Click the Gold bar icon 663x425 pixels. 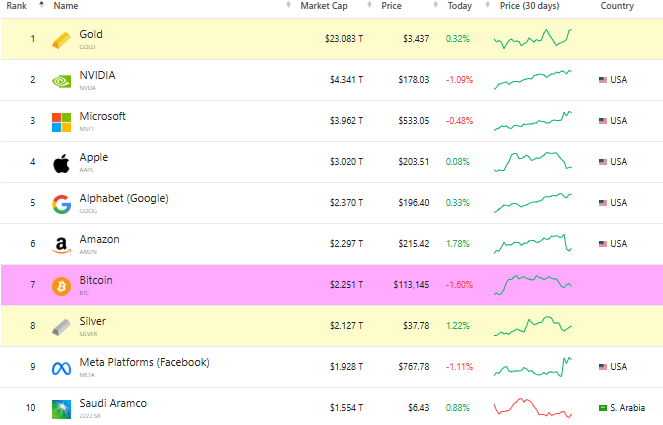(62, 39)
